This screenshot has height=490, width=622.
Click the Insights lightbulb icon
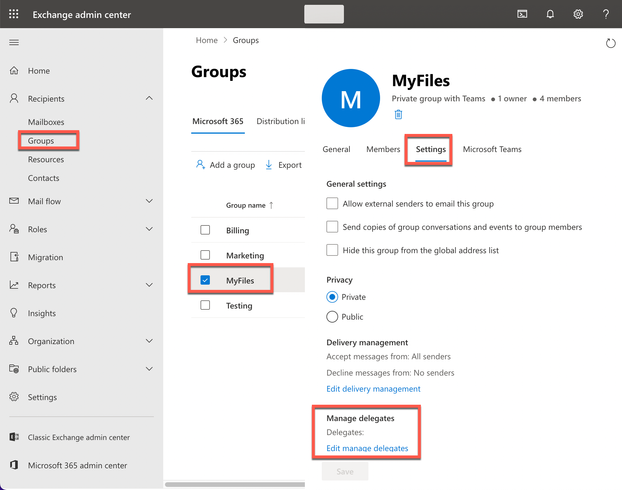tap(14, 313)
